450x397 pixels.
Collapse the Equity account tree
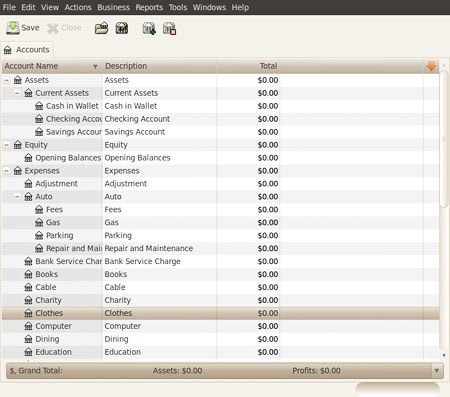(6, 145)
